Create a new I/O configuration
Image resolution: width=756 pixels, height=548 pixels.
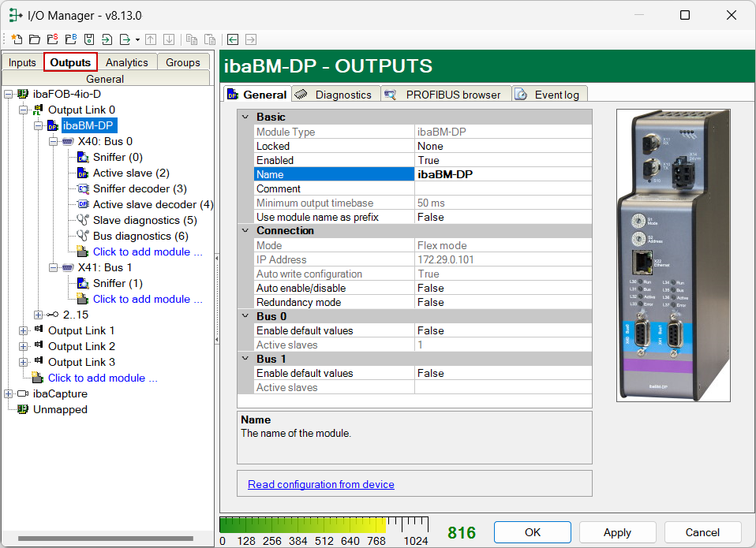17,39
